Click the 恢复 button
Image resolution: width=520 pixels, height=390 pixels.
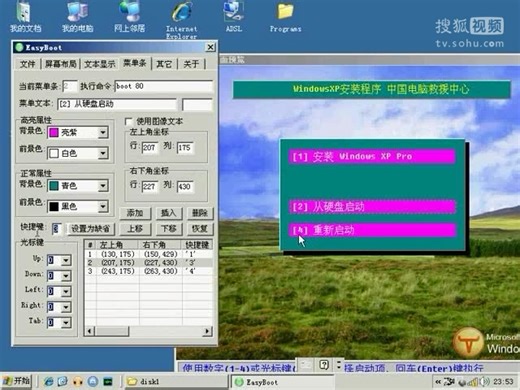(200, 229)
